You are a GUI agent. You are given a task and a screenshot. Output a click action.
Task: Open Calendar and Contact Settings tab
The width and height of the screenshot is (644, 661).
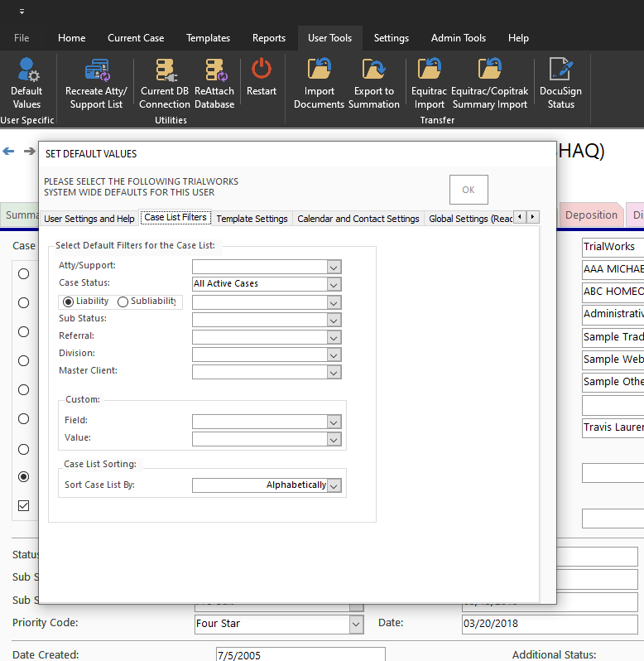(x=358, y=219)
